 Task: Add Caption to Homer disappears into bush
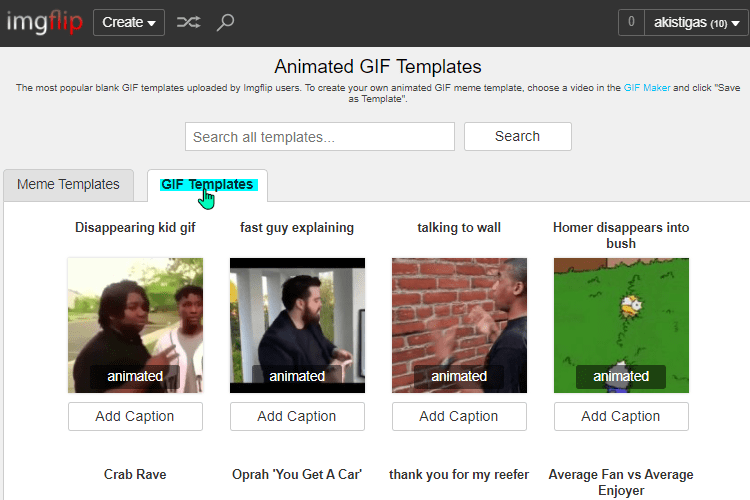tap(621, 416)
